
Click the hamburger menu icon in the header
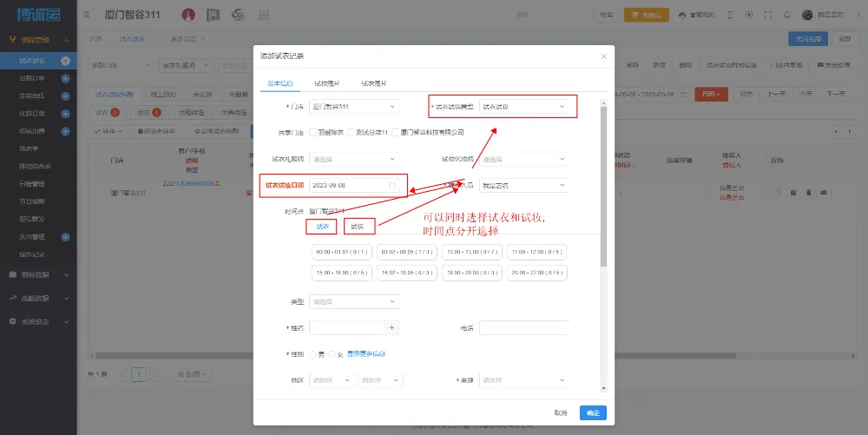[x=86, y=16]
